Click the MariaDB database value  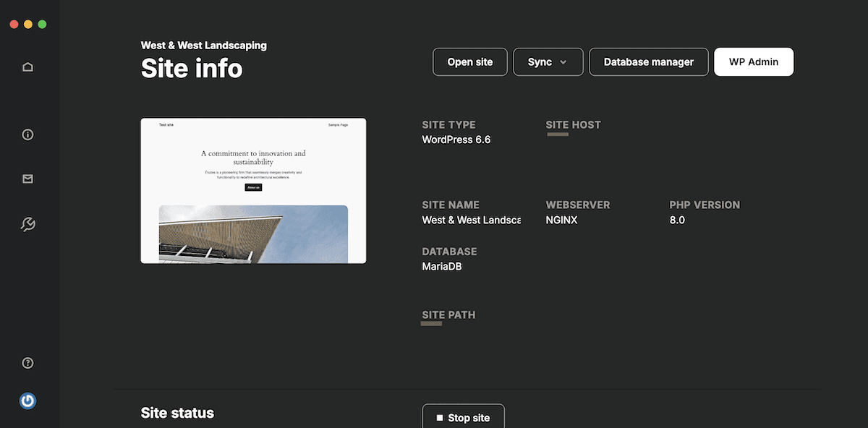click(442, 266)
